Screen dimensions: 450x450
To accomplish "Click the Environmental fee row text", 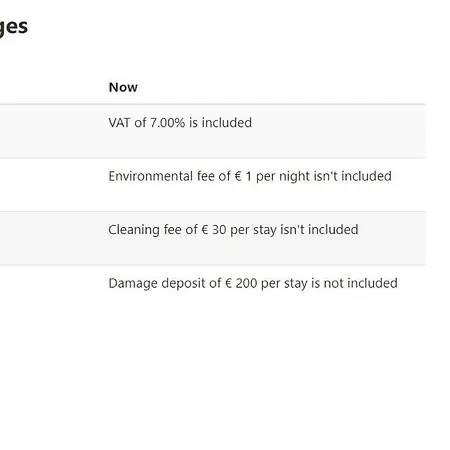I will [x=250, y=177].
